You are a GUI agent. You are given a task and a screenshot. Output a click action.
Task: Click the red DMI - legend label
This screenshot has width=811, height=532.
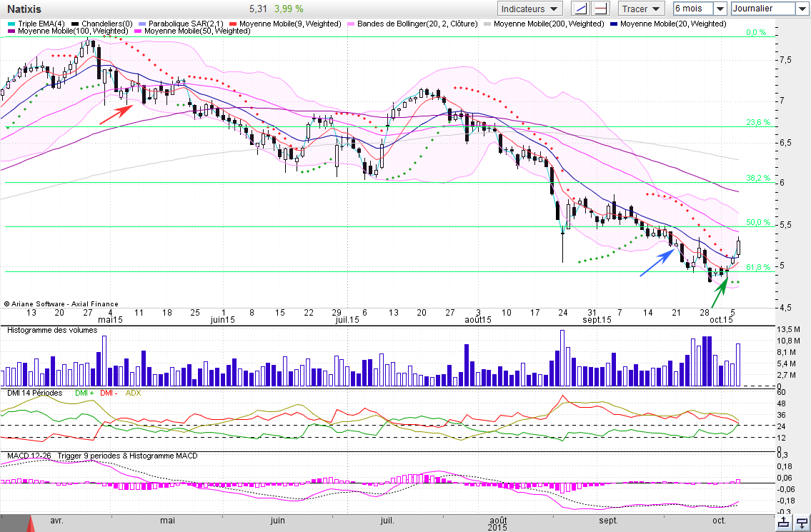(109, 393)
